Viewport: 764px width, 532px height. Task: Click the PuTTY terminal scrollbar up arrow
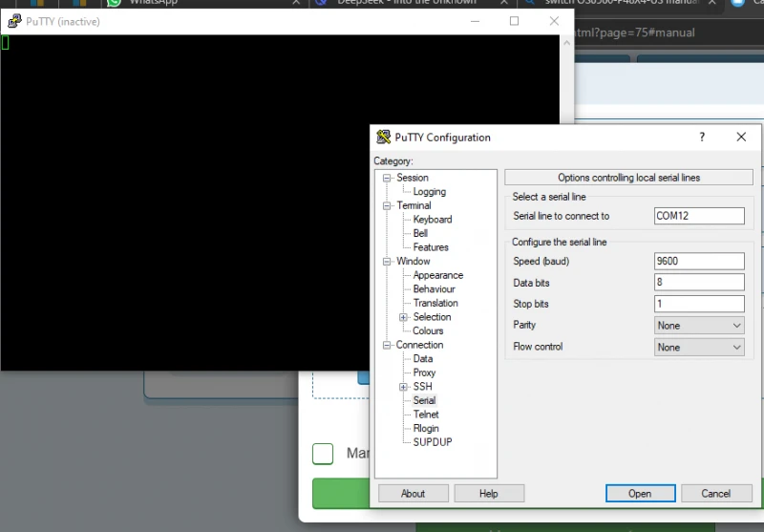coord(566,43)
